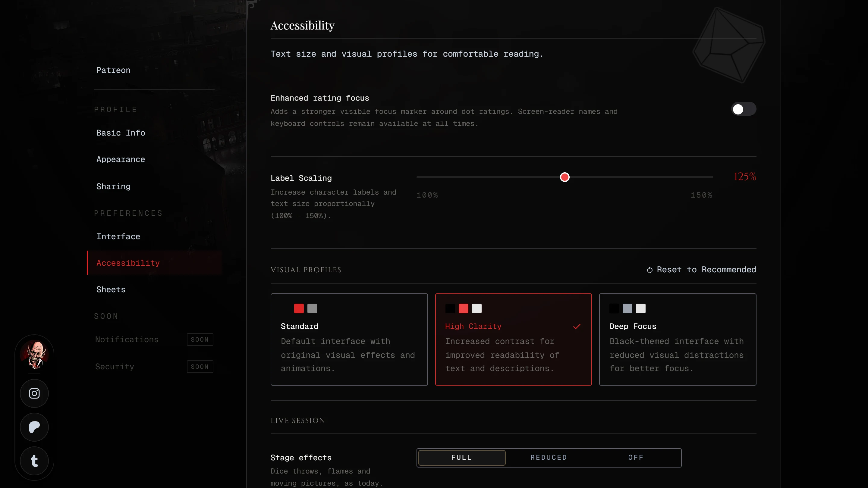Switch to Interface preferences
This screenshot has height=488, width=868.
[154, 236]
